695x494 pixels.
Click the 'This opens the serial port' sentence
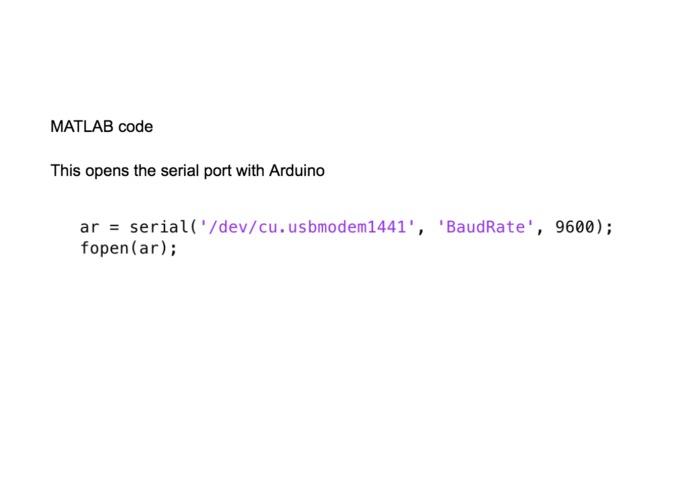tap(187, 171)
